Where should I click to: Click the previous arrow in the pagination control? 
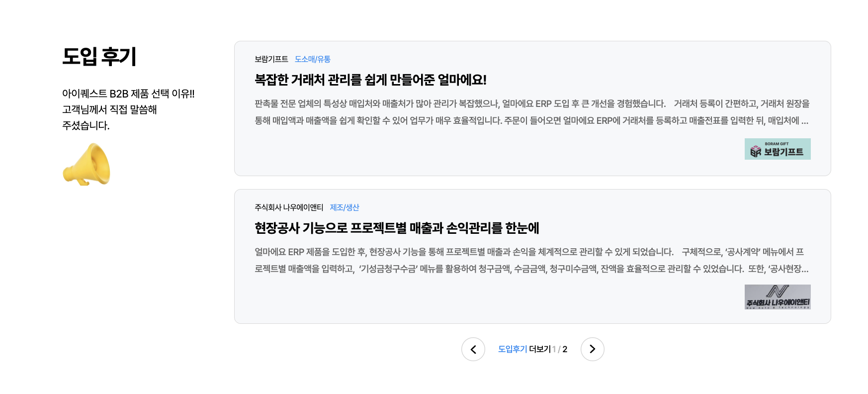tap(473, 349)
